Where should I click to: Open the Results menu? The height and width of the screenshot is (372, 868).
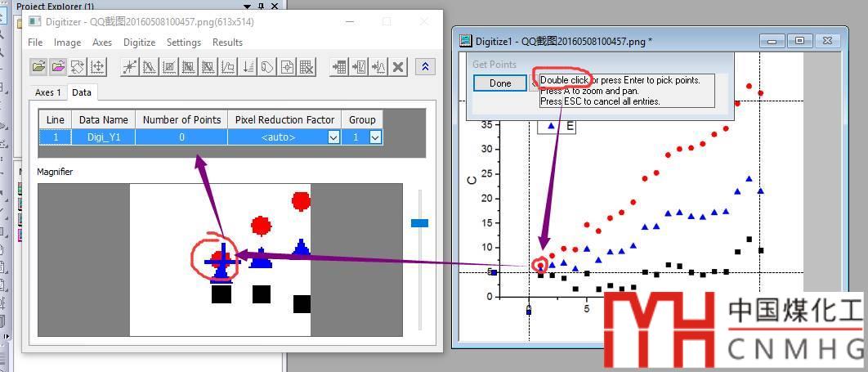[227, 43]
